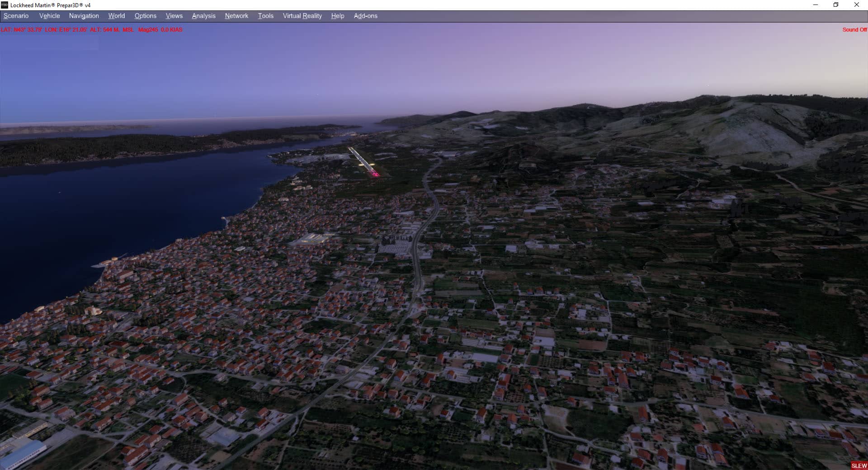868x470 pixels.
Task: Close the Prepar3D window
Action: tap(856, 5)
